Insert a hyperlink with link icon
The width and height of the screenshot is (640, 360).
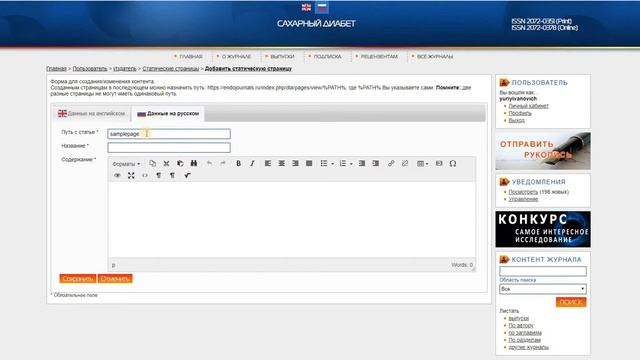click(x=391, y=163)
